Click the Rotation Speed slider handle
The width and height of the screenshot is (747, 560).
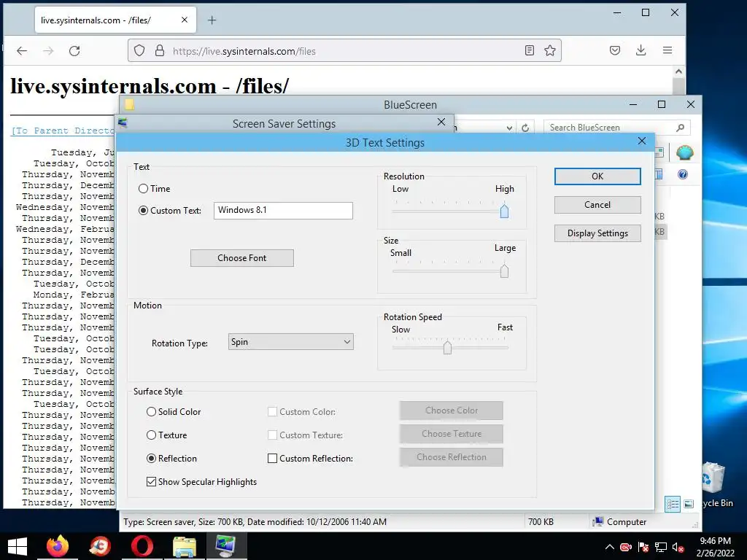[447, 347]
